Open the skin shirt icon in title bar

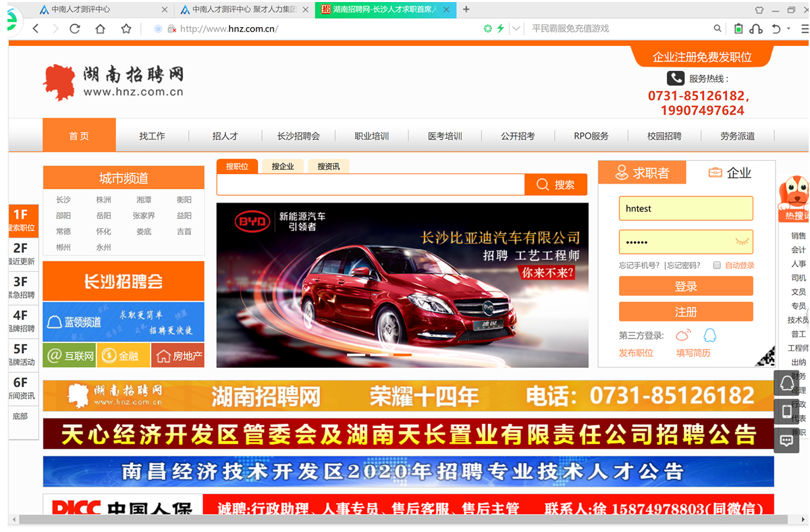pos(759,9)
